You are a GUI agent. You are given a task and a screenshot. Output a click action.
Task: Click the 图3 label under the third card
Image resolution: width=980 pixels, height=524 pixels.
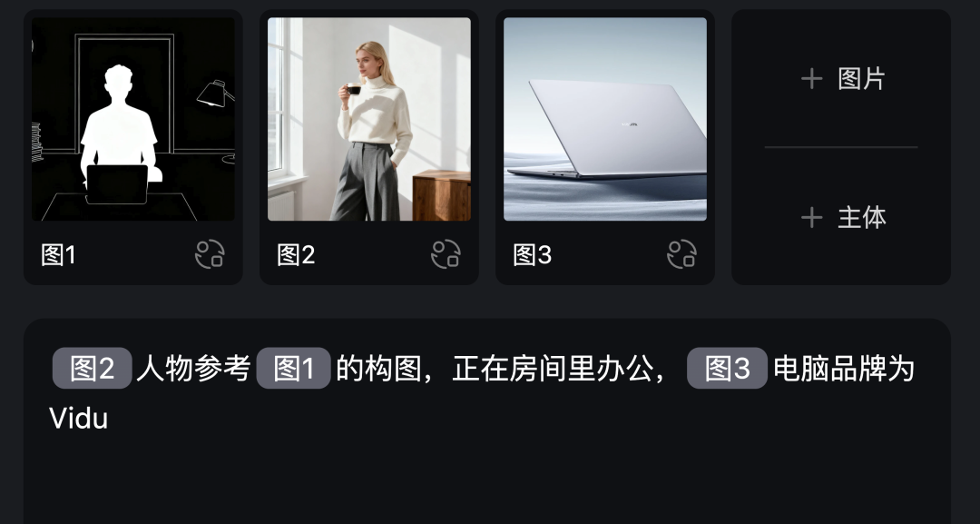pyautogui.click(x=532, y=255)
